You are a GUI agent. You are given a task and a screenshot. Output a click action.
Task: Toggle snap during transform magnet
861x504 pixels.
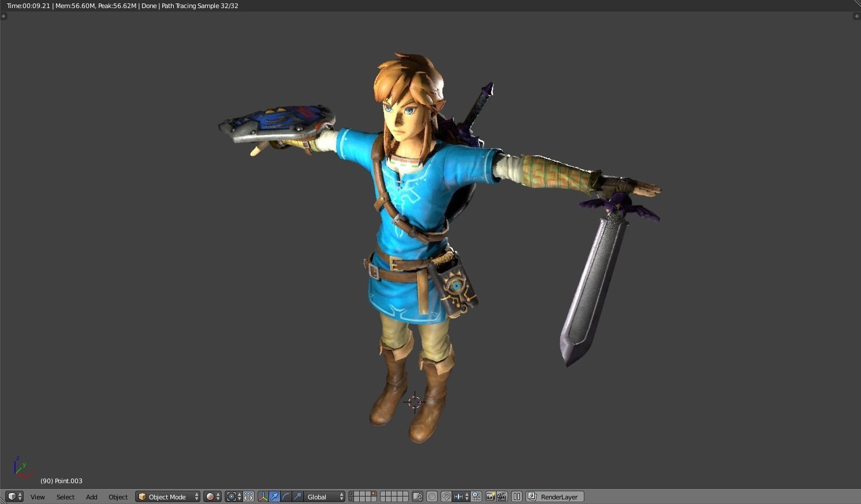446,496
